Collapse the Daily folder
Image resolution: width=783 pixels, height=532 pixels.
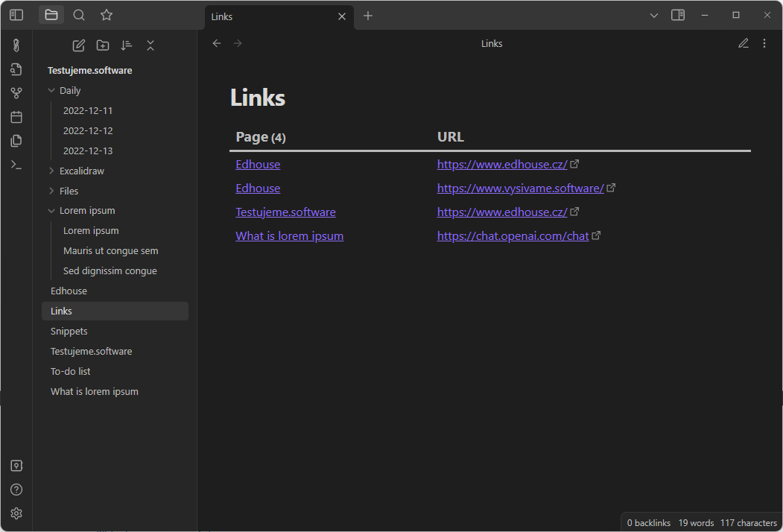point(50,89)
